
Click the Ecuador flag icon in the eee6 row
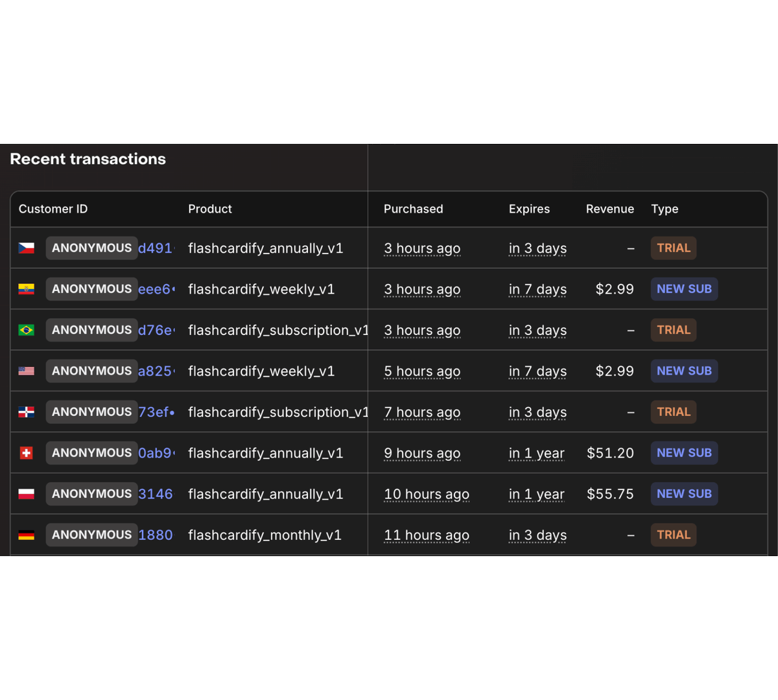(26, 289)
